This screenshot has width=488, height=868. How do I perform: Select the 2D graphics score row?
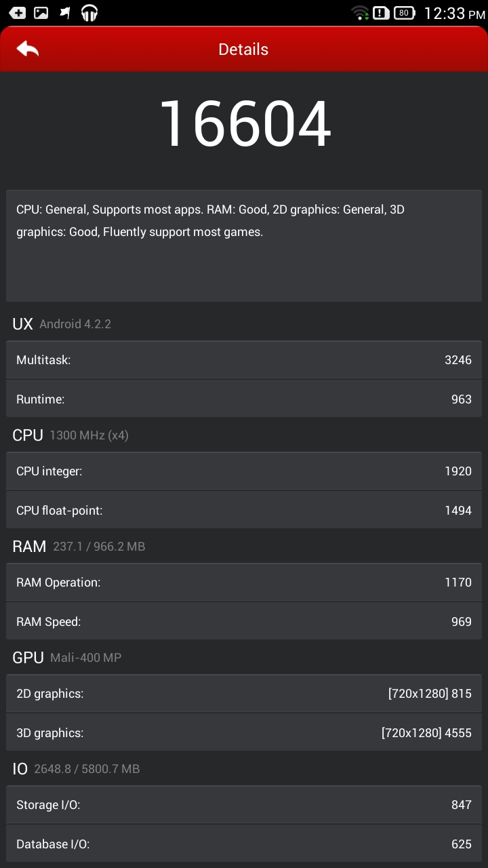[244, 694]
